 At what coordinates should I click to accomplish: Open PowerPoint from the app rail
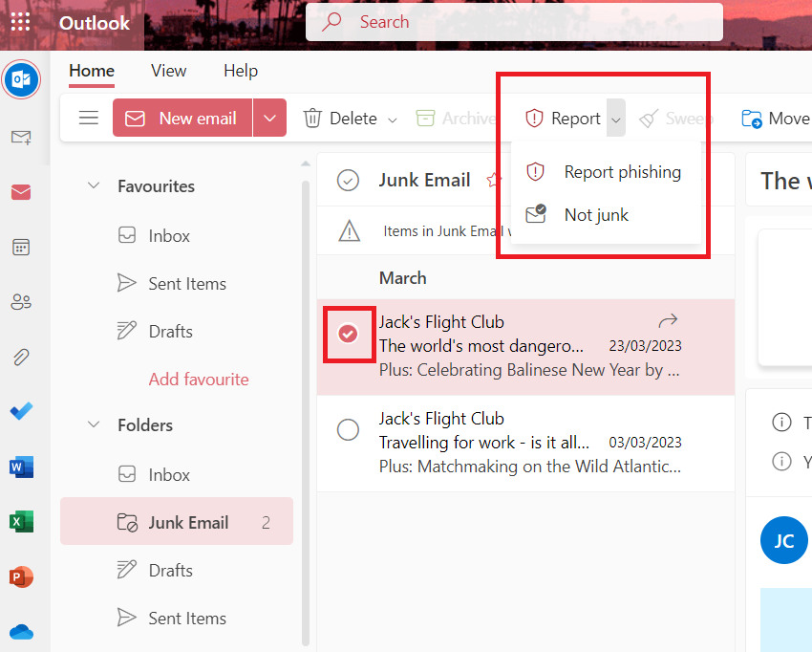click(x=21, y=577)
